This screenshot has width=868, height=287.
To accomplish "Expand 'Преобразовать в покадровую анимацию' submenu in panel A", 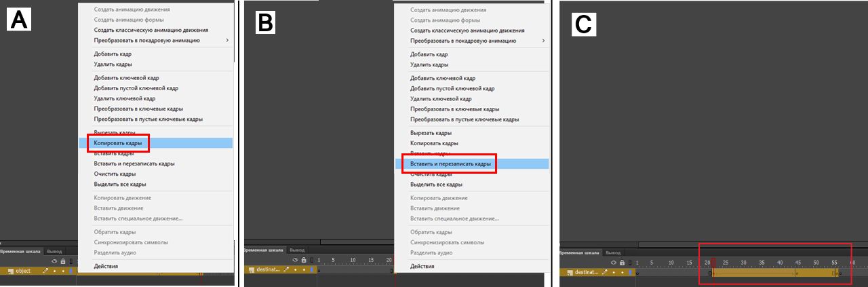I will coord(156,41).
